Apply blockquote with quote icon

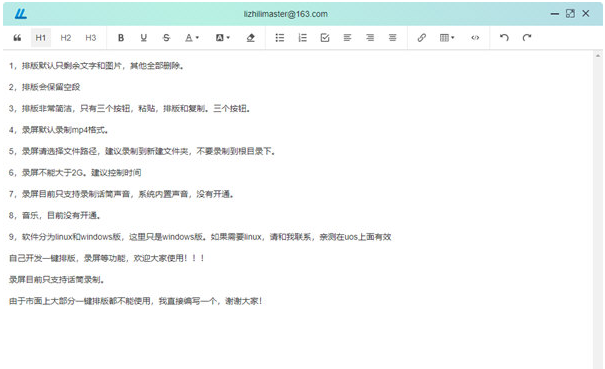tap(17, 37)
